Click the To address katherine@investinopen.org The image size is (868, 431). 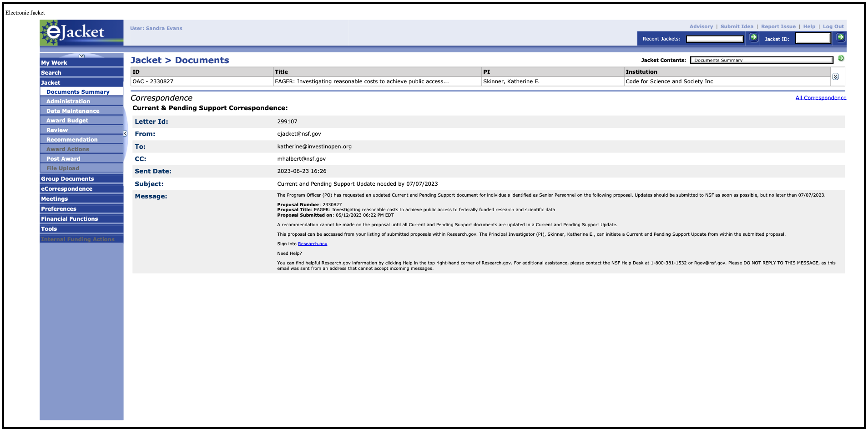tap(314, 147)
